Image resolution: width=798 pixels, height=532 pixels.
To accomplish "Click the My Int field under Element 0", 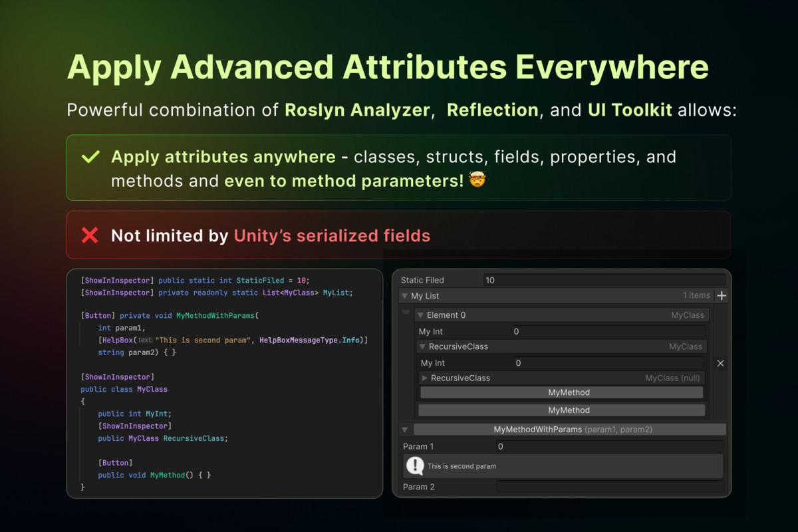I will [x=608, y=331].
